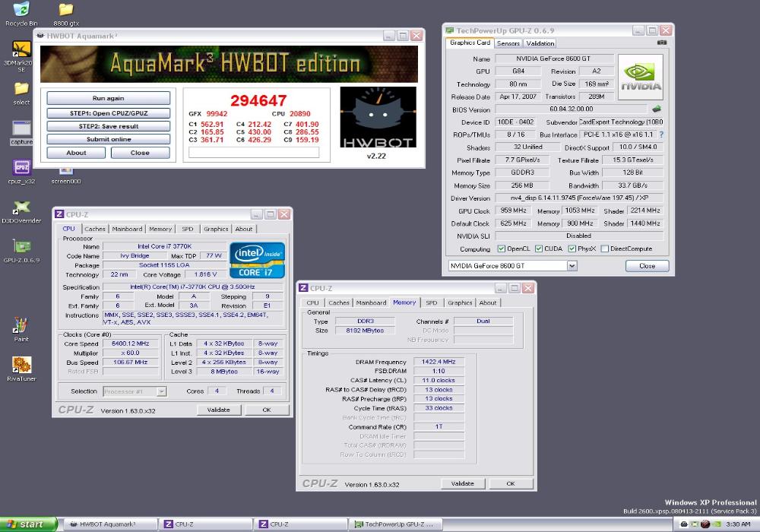
Task: Launch the 3DMark SE desktop shortcut
Action: 21,56
